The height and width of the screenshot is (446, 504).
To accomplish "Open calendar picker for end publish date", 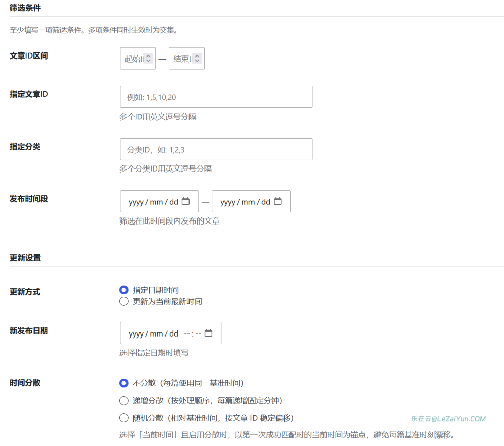I will tap(277, 201).
